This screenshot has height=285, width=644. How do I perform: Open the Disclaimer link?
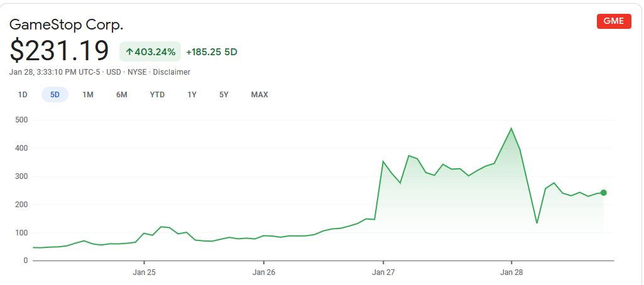pos(172,72)
